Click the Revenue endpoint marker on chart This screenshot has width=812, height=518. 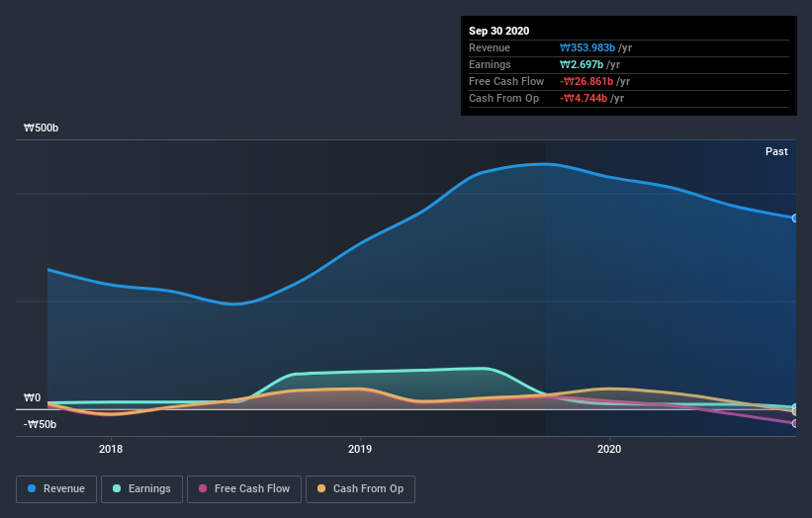point(795,218)
